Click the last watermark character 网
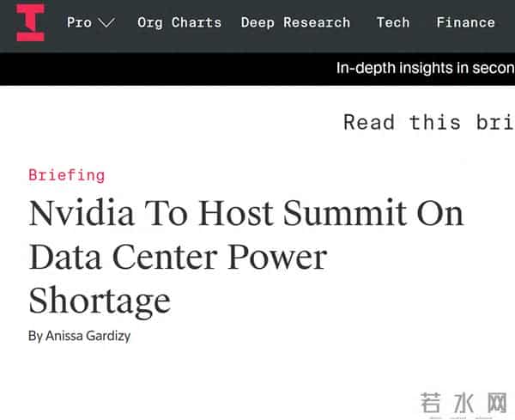This screenshot has width=515, height=420. point(497,403)
